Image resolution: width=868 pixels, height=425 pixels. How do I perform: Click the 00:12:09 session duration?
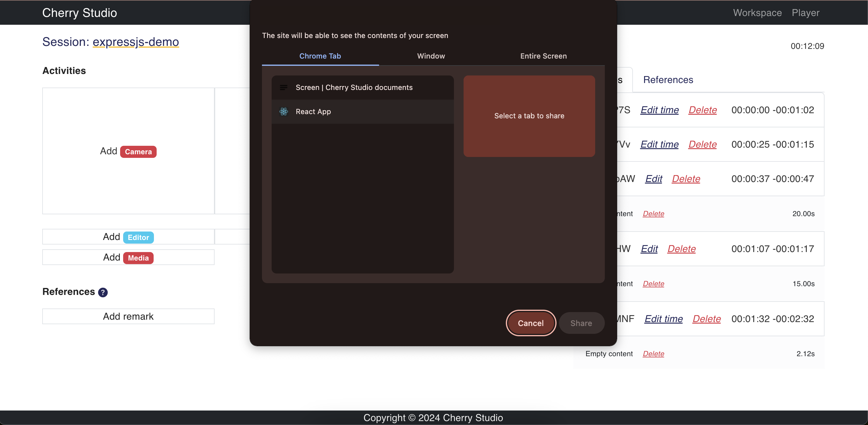807,46
